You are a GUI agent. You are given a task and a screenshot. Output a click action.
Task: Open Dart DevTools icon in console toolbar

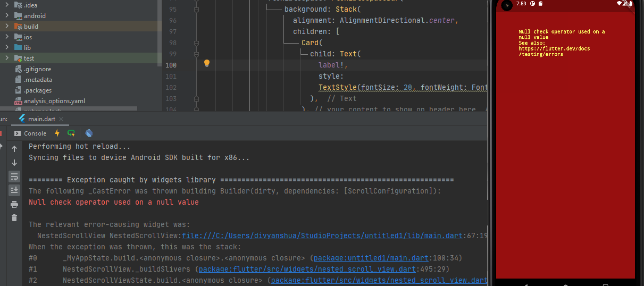point(89,133)
